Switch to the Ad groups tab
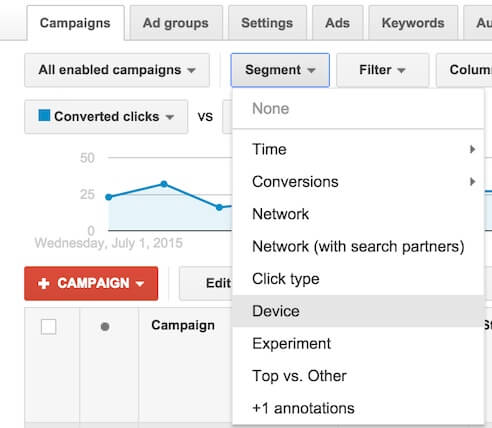The height and width of the screenshot is (428, 492). click(x=176, y=23)
